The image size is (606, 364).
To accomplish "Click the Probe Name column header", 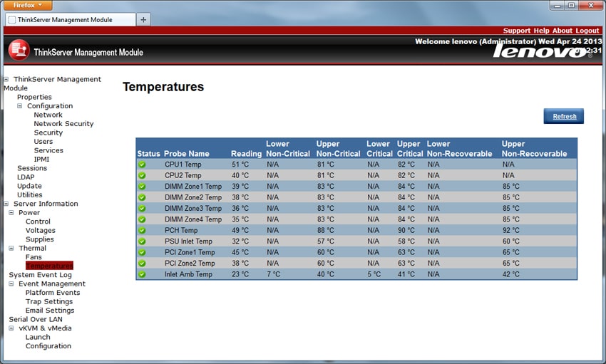I will click(x=186, y=154).
